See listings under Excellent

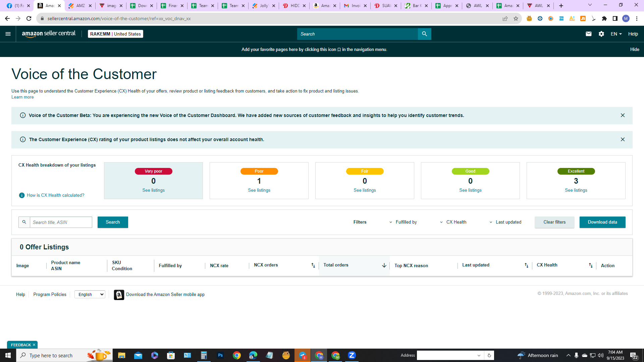576,190
